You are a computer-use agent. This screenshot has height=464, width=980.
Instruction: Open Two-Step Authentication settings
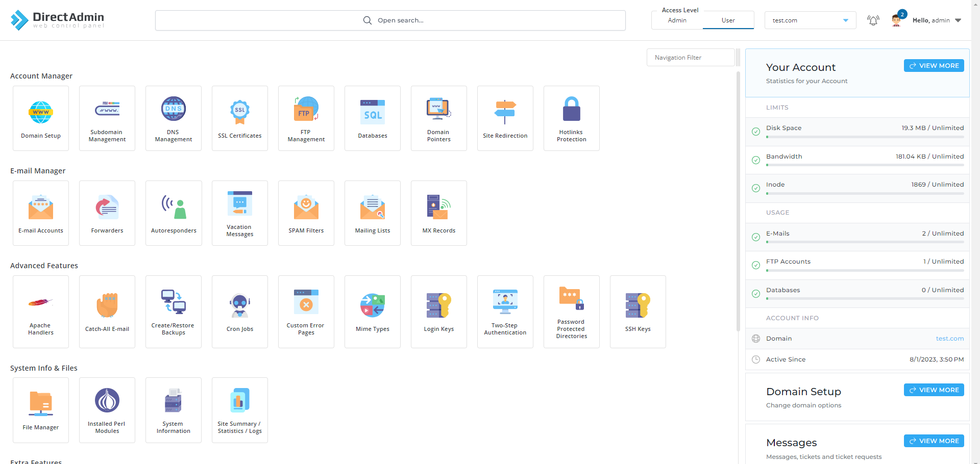(505, 312)
